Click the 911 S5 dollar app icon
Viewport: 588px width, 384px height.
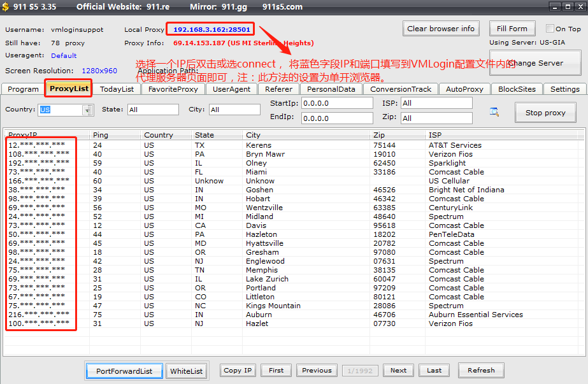click(x=6, y=7)
